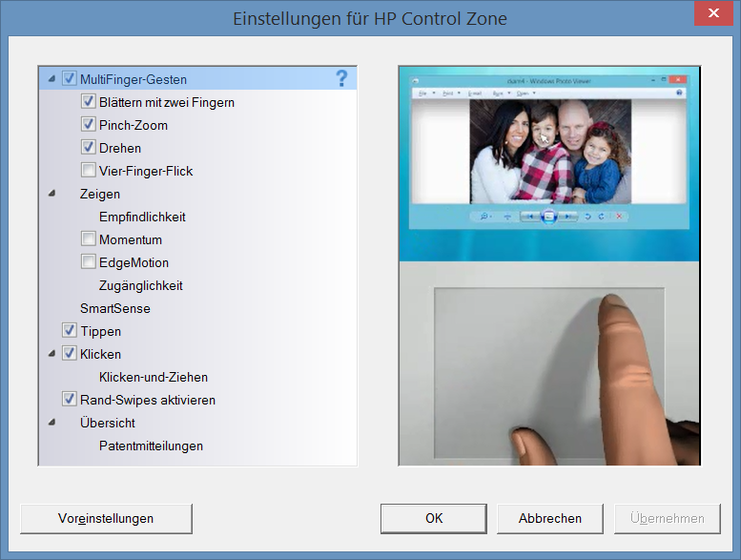The height and width of the screenshot is (560, 741).
Task: Click the Übernehmen button
Action: click(x=668, y=518)
